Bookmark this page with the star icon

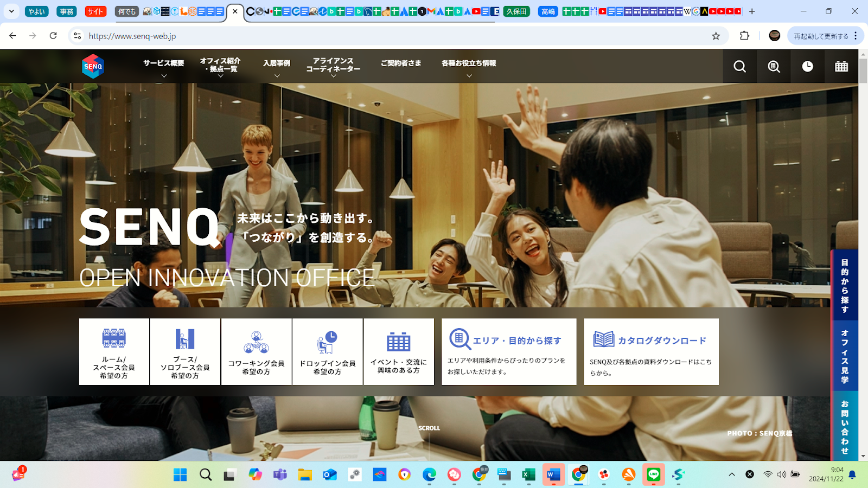tap(716, 36)
